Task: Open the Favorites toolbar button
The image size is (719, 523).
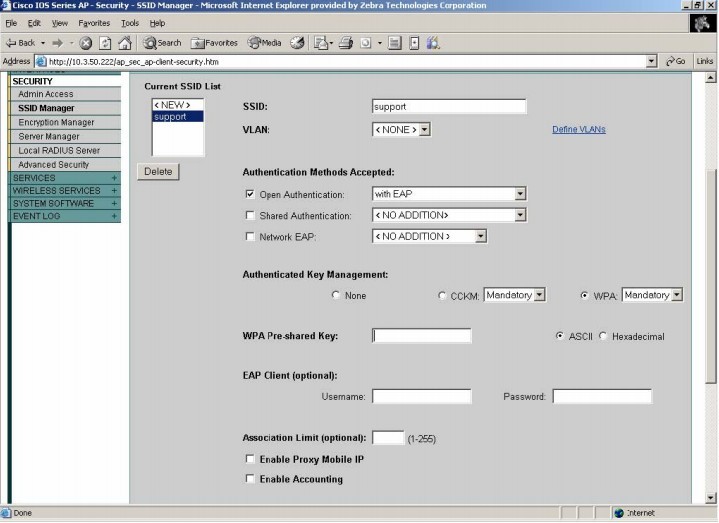Action: click(x=214, y=43)
